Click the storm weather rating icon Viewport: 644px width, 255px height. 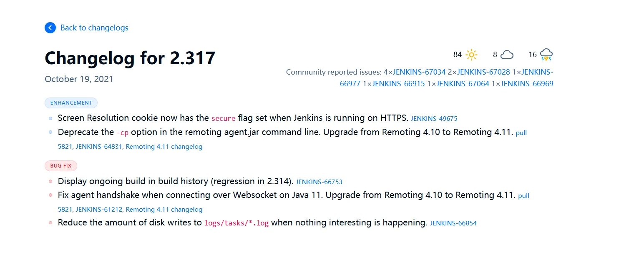(x=546, y=55)
